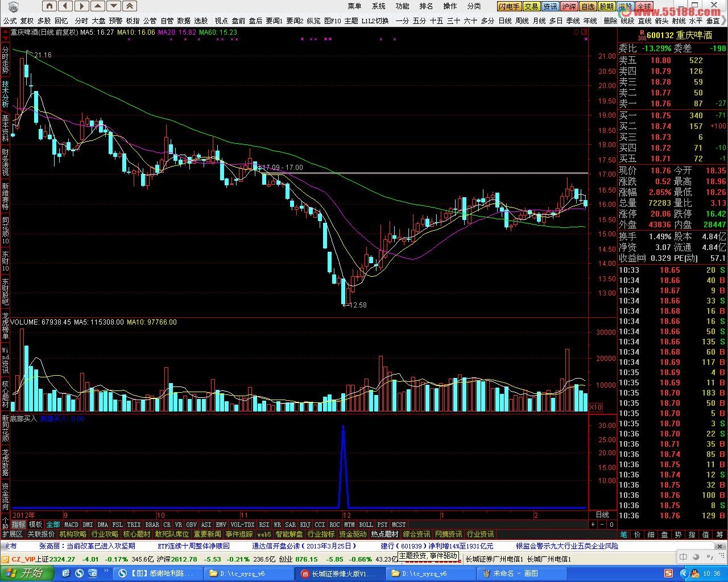The width and height of the screenshot is (728, 582).
Task: Click the 日线 period label below chart
Action: click(x=602, y=515)
